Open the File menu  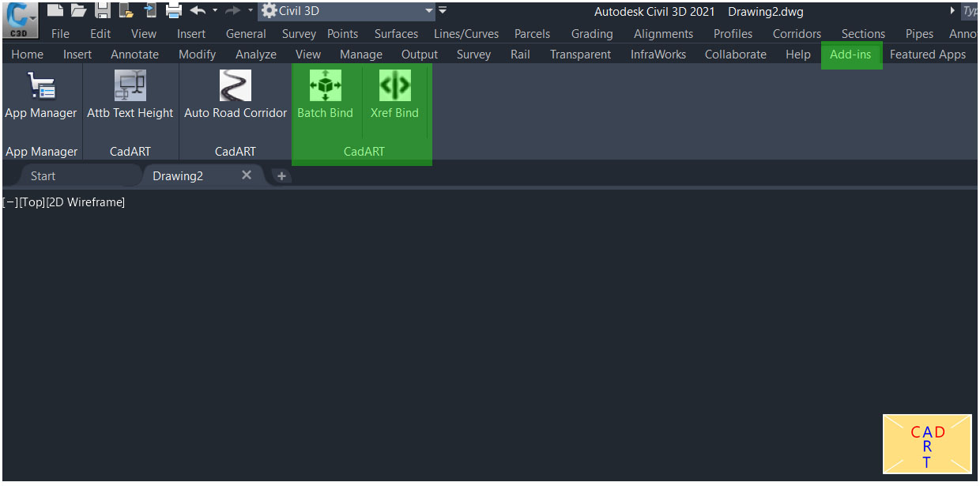point(60,34)
